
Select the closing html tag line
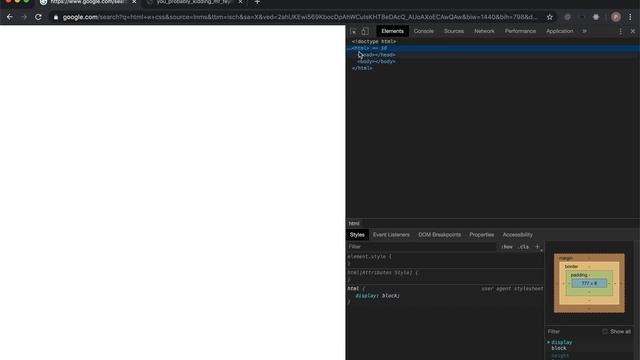point(362,68)
